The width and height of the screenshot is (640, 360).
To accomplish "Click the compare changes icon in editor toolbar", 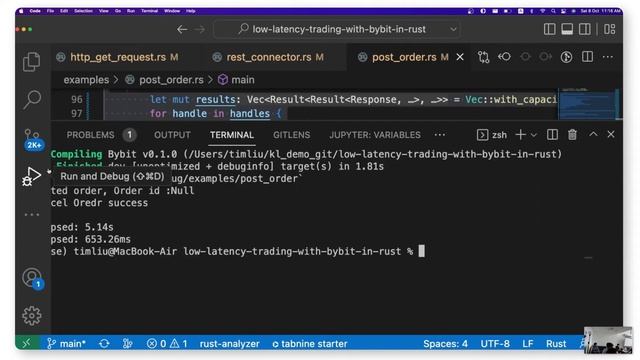I will (x=483, y=57).
